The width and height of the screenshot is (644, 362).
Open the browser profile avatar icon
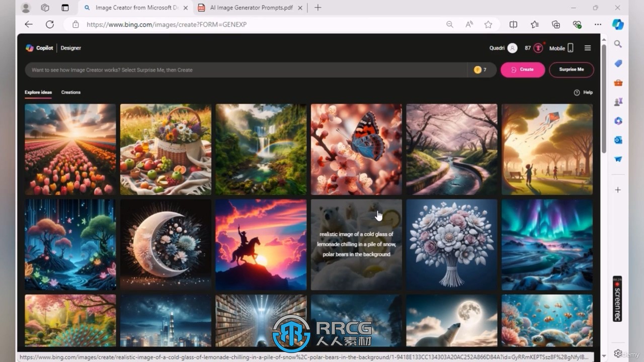click(x=26, y=8)
